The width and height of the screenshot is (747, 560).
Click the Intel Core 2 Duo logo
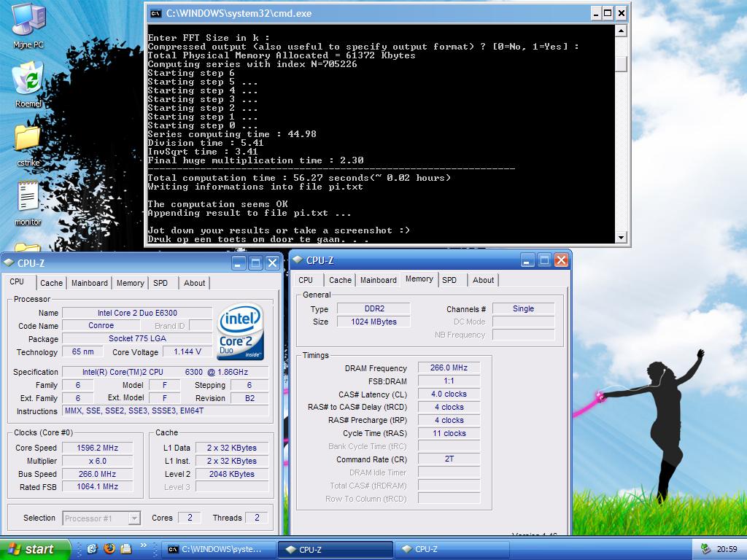click(x=241, y=332)
